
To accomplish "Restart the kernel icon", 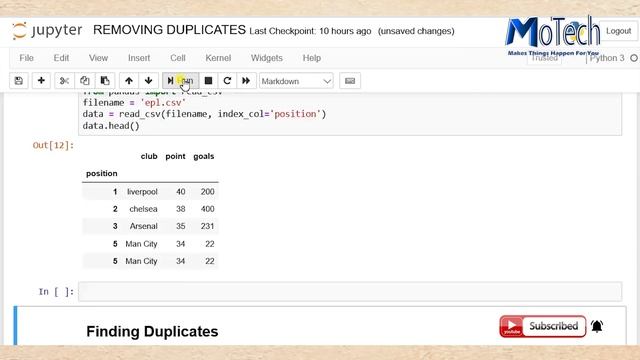I will (x=227, y=81).
